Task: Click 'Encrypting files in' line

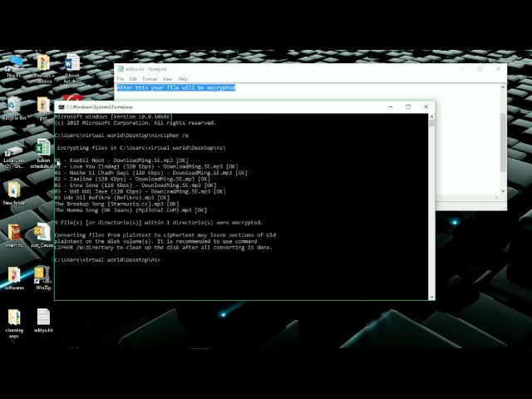Action: click(141, 148)
